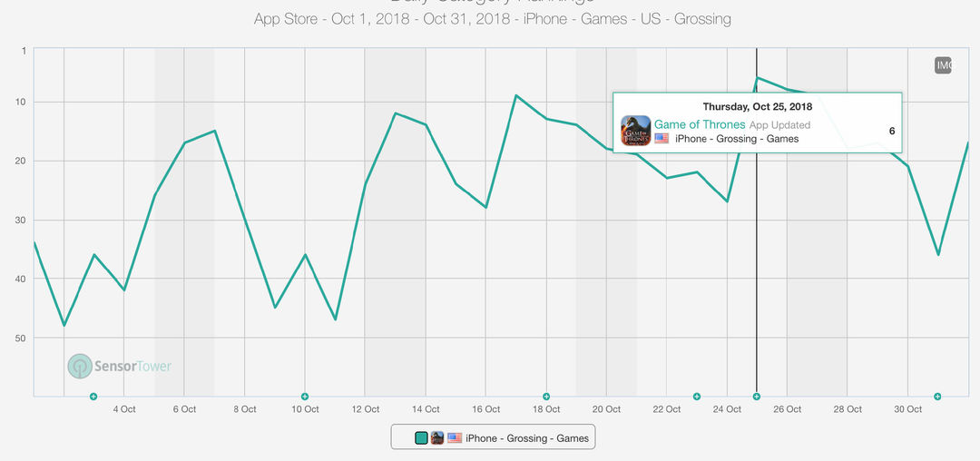Click the line peak at 17 Oct

(516, 95)
